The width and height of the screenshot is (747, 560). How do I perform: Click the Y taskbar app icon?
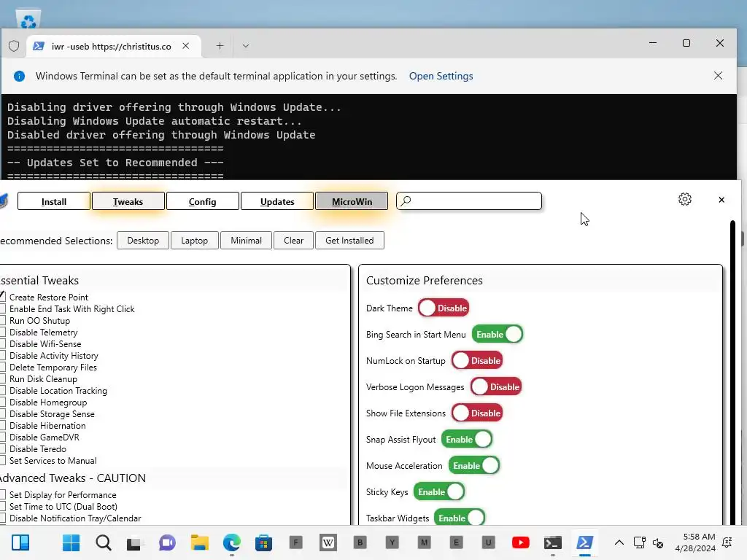(x=392, y=542)
